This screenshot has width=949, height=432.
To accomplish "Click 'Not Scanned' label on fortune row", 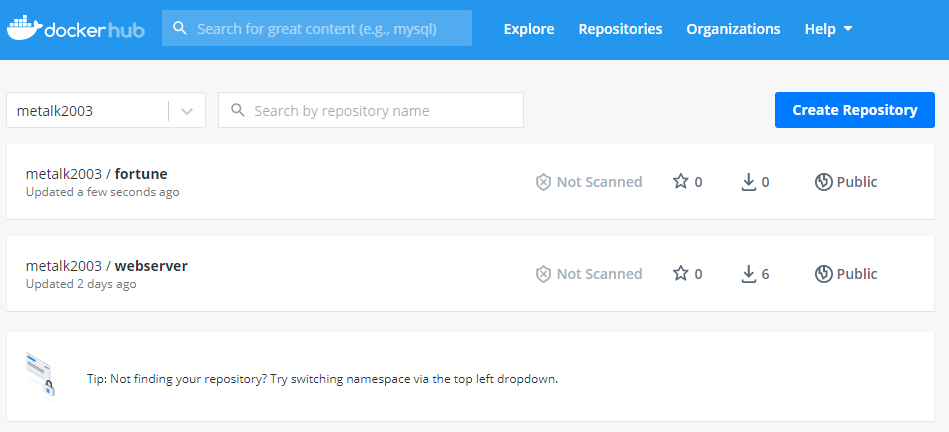I will 599,182.
